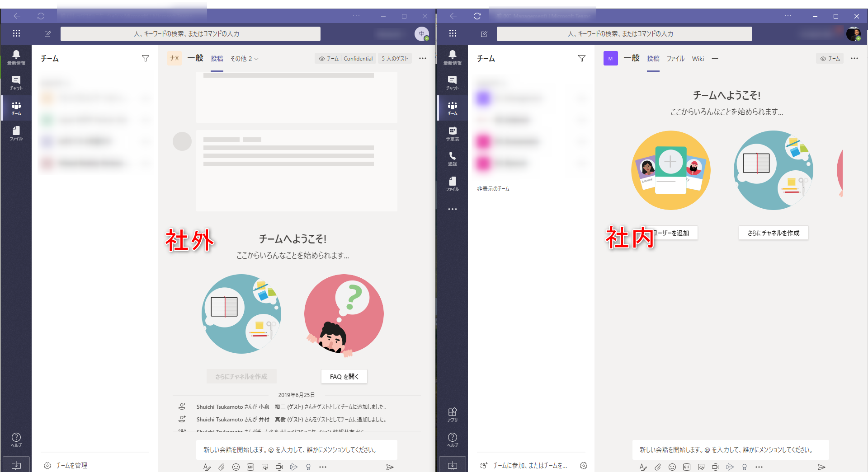The width and height of the screenshot is (868, 472).
Task: Click refresh icon in right title bar
Action: (x=477, y=16)
